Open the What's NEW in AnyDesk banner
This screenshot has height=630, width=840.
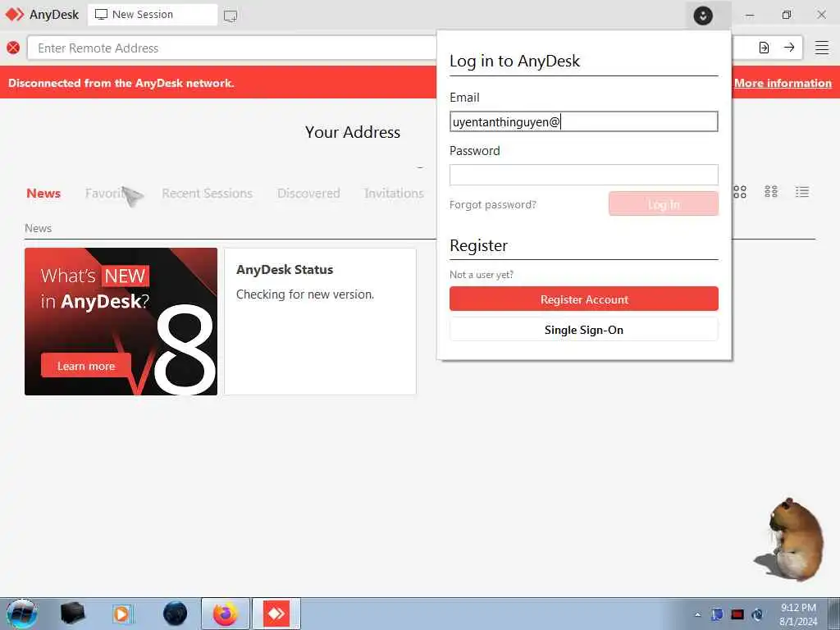[x=121, y=322]
